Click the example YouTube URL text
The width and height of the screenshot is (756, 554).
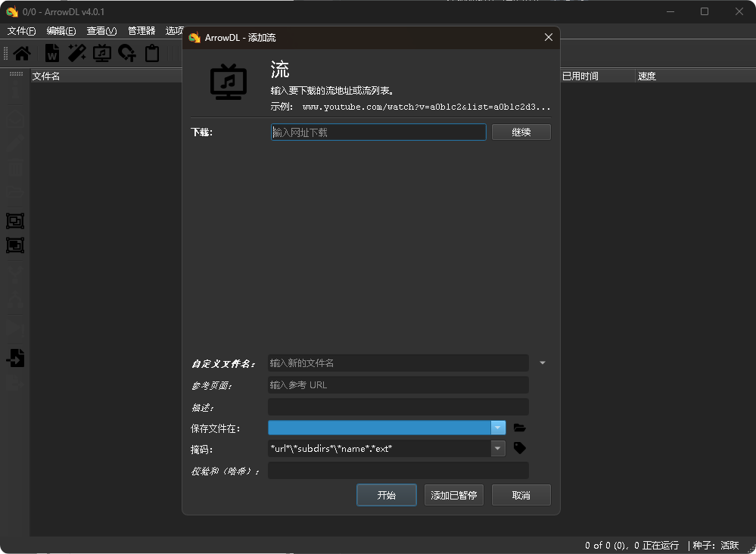(x=426, y=107)
